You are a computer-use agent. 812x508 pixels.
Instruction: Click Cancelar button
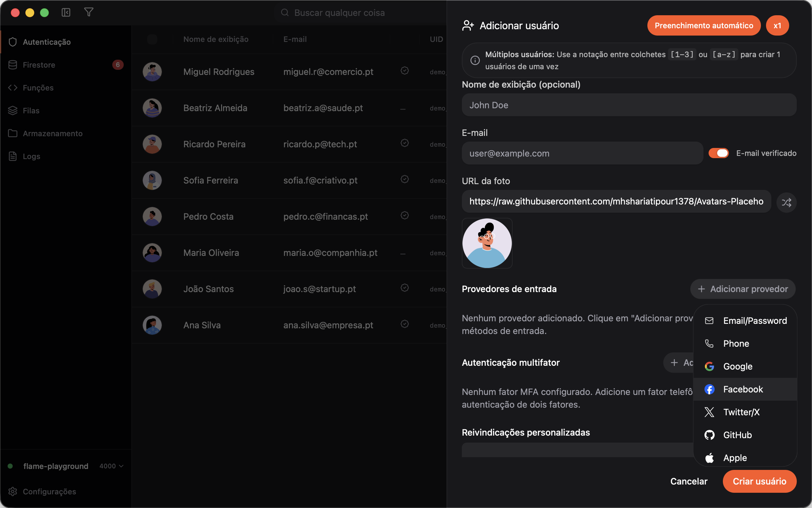(x=689, y=481)
